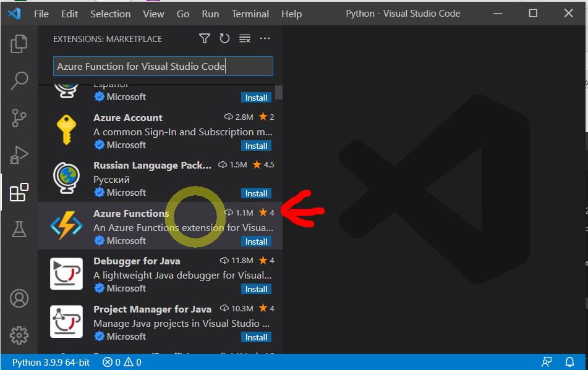Viewport: 588px width, 370px height.
Task: Select the Azure Functions extension title
Action: click(131, 213)
